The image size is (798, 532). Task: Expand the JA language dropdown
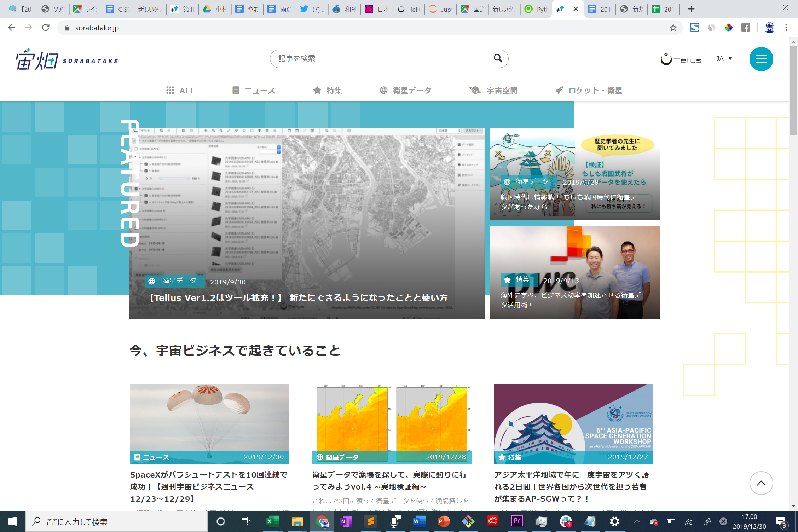(724, 59)
